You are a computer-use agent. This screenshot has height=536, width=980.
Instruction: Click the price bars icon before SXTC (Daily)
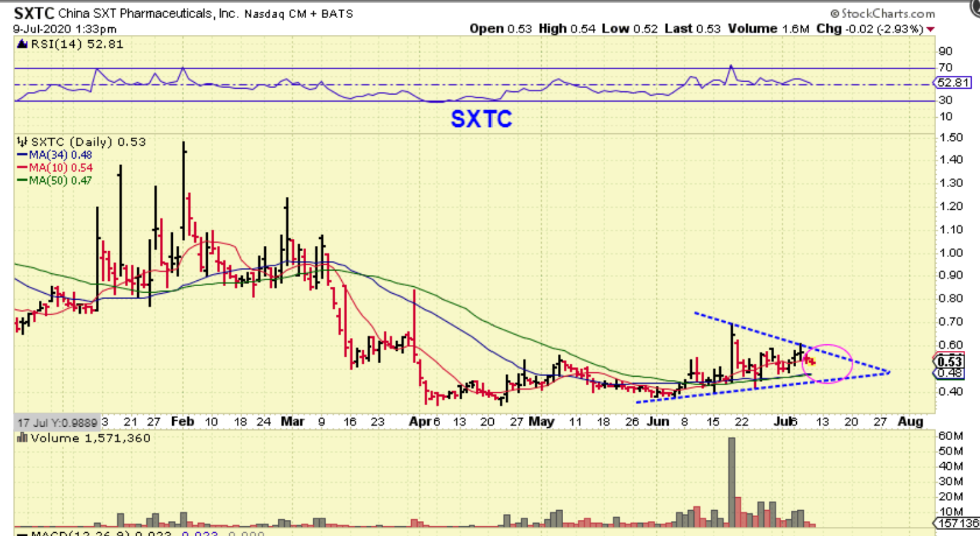coord(22,142)
